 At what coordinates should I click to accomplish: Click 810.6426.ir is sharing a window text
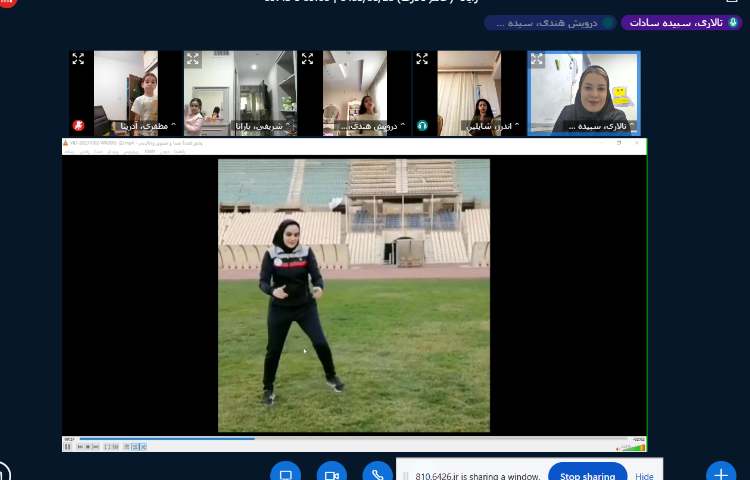[x=477, y=476]
